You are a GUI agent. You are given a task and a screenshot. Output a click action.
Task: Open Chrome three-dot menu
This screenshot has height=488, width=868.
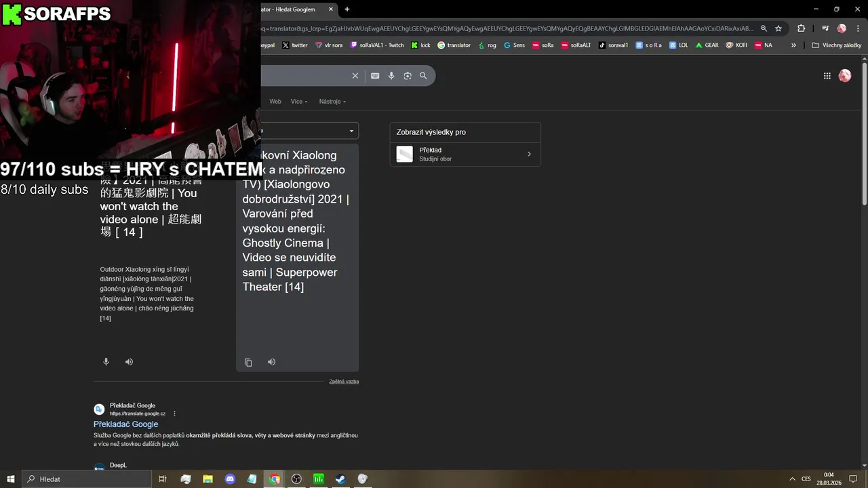858,28
